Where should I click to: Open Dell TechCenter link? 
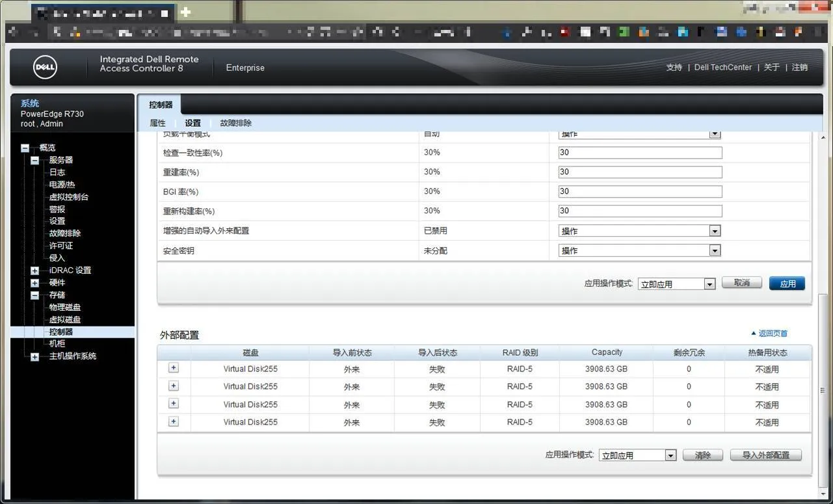click(723, 68)
